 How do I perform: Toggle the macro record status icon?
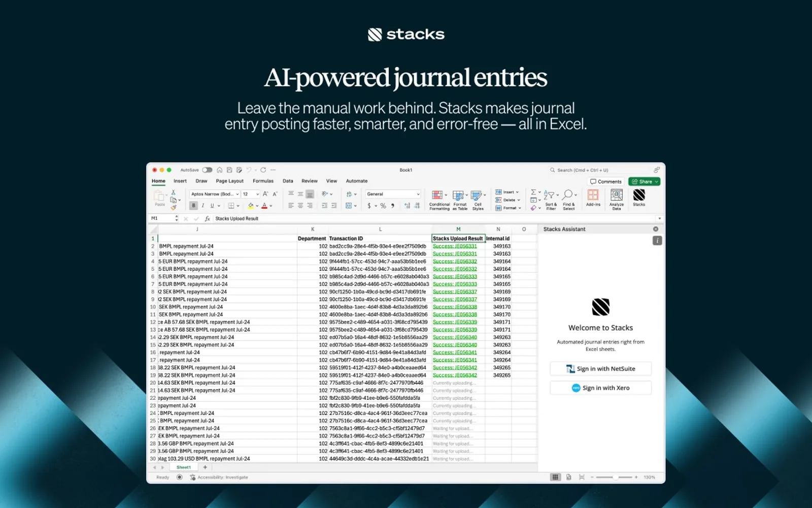(x=179, y=477)
